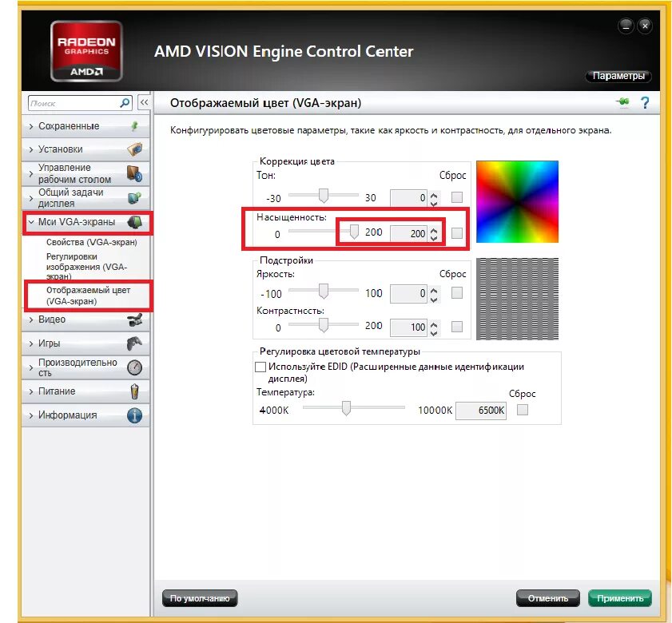Click the Контрастность slider handle

(324, 325)
